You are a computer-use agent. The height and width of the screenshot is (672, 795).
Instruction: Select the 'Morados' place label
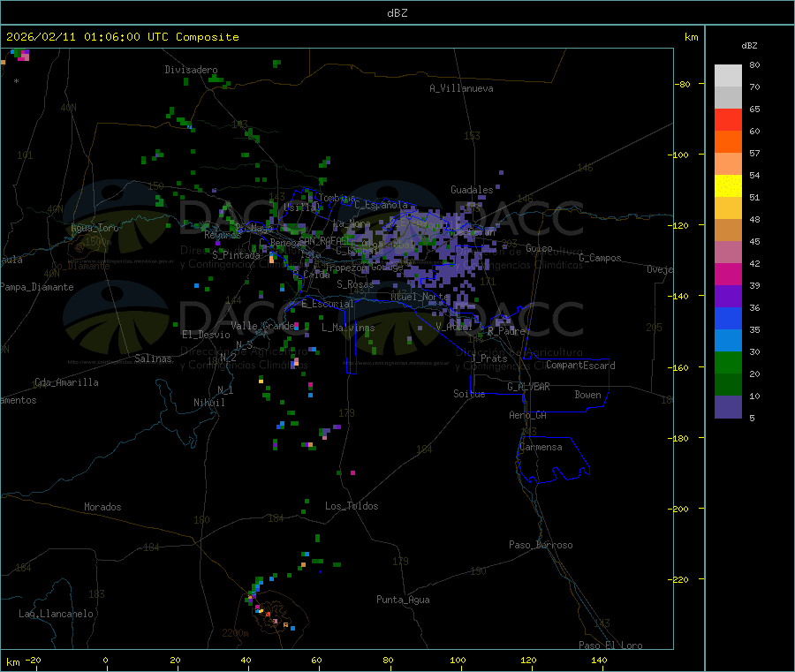[102, 507]
